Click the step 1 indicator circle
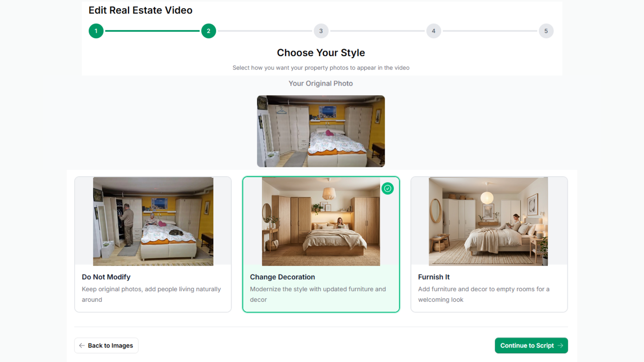Viewport: 644px width, 362px height. tap(96, 31)
